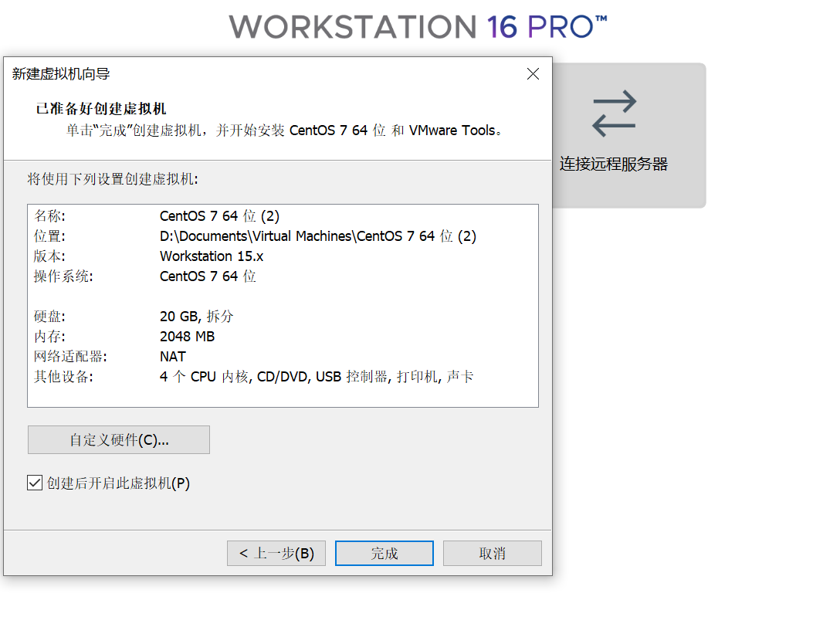
Task: Toggle 创建后开启此虚拟机 checkbox
Action: (35, 483)
